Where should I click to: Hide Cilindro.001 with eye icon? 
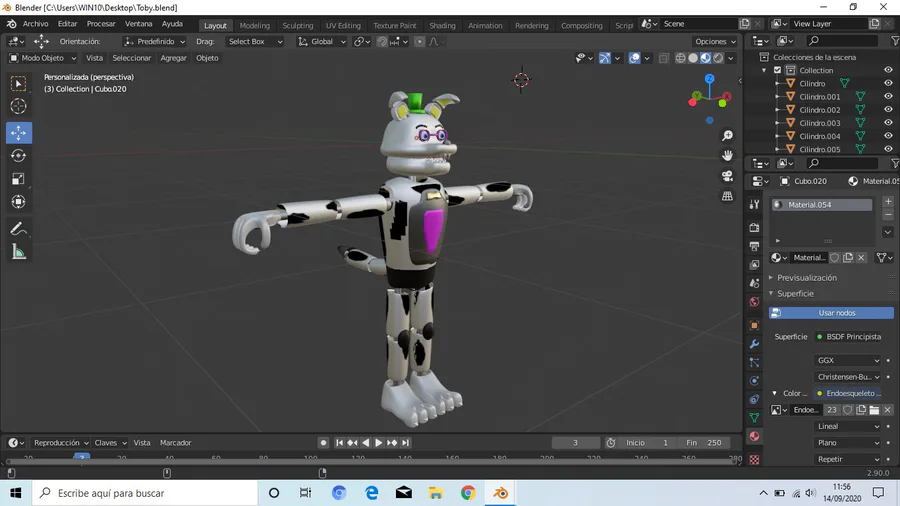(x=888, y=96)
